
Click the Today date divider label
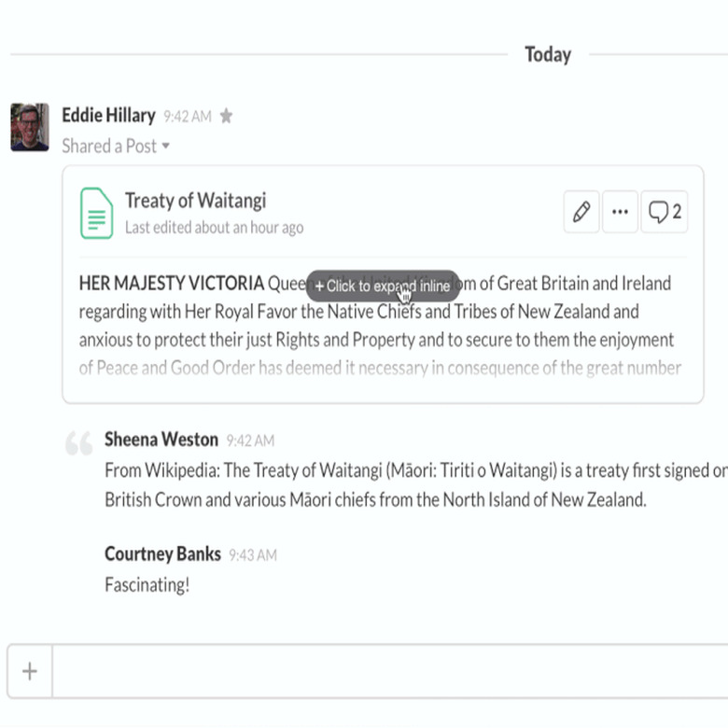point(547,54)
